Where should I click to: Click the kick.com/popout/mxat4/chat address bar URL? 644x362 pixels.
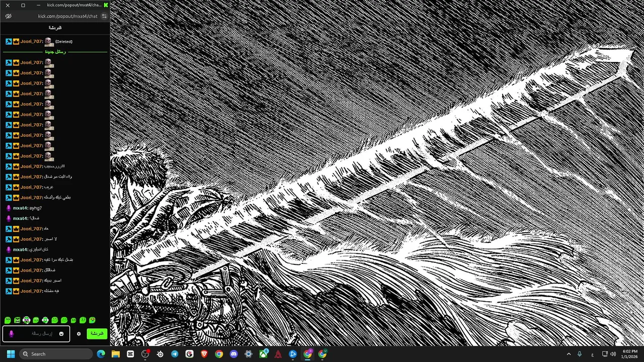click(x=67, y=16)
